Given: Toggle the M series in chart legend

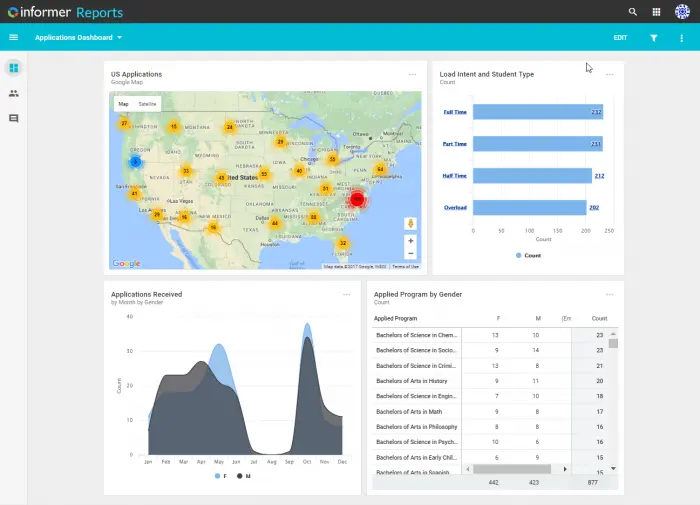Looking at the screenshot, I should [x=244, y=476].
